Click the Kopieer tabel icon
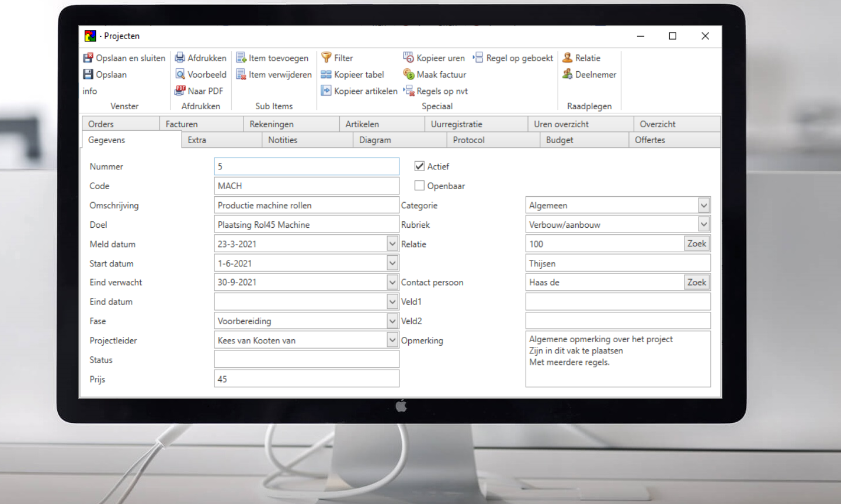The height and width of the screenshot is (504, 841). point(326,74)
